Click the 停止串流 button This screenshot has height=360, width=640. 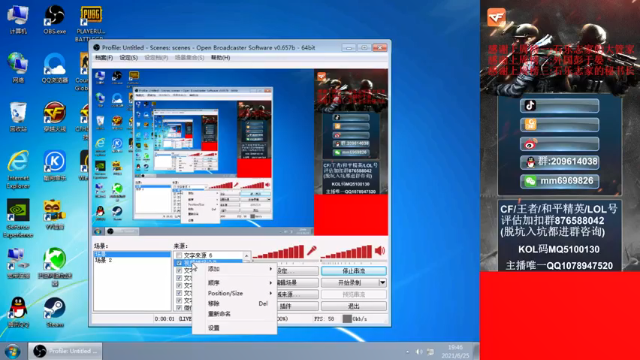(353, 271)
